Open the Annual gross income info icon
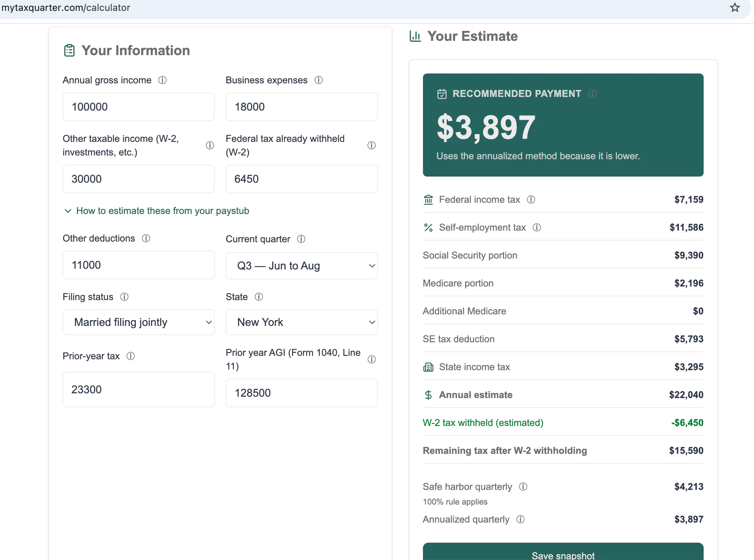This screenshot has width=754, height=560. click(162, 80)
